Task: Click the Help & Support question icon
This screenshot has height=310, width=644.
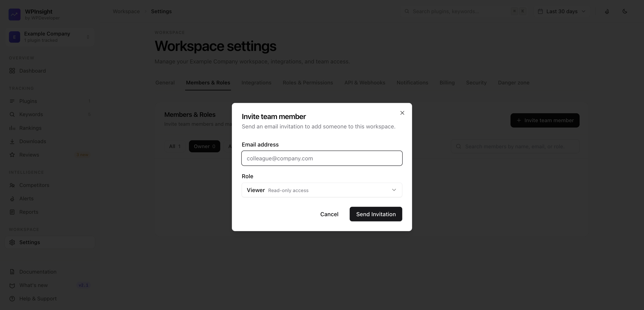Action: [x=12, y=299]
